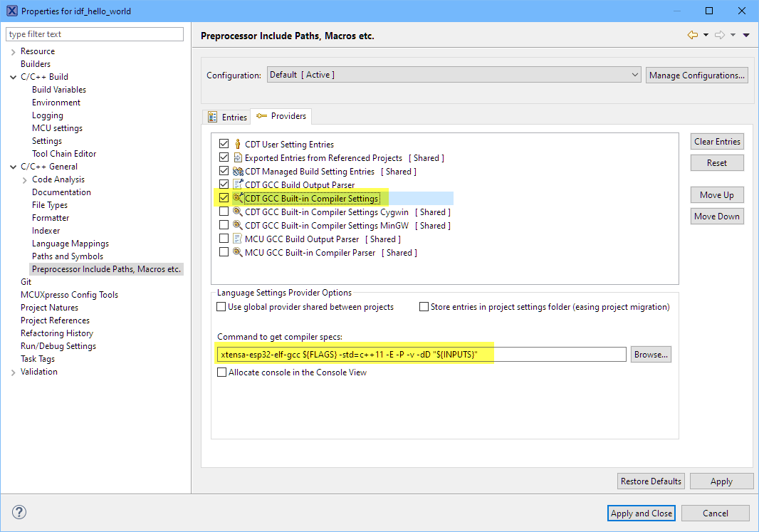This screenshot has width=759, height=532.
Task: Click the forward navigation arrow icon
Action: (x=720, y=35)
